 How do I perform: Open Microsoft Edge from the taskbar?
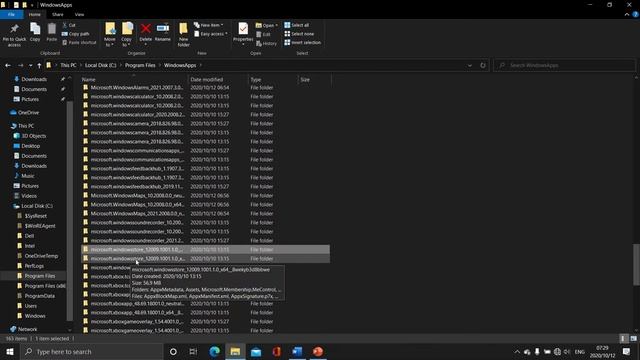point(214,351)
